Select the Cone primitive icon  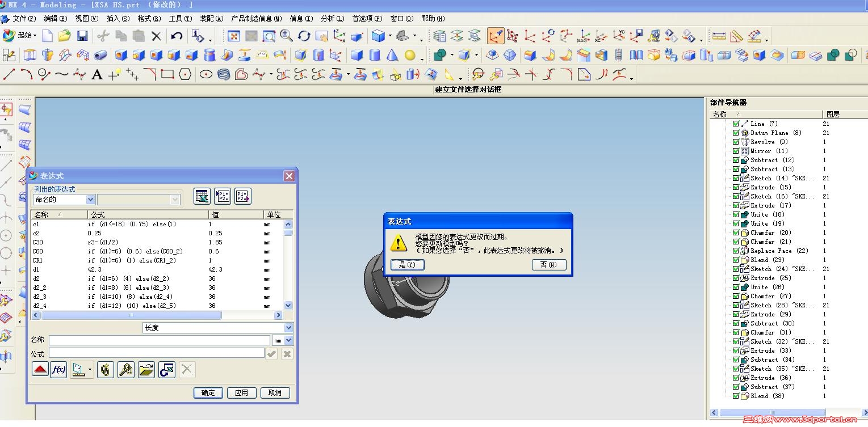coord(392,55)
